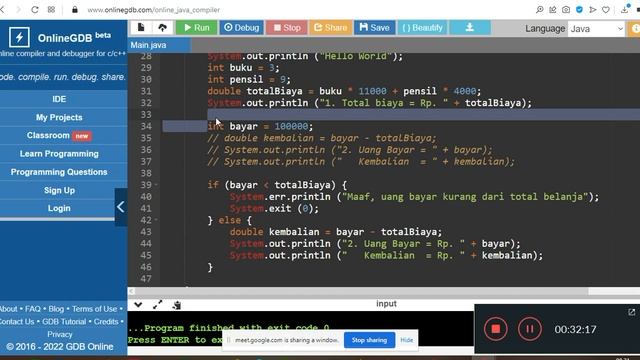Open the About footer link
This screenshot has height=360, width=640.
pos(9,309)
